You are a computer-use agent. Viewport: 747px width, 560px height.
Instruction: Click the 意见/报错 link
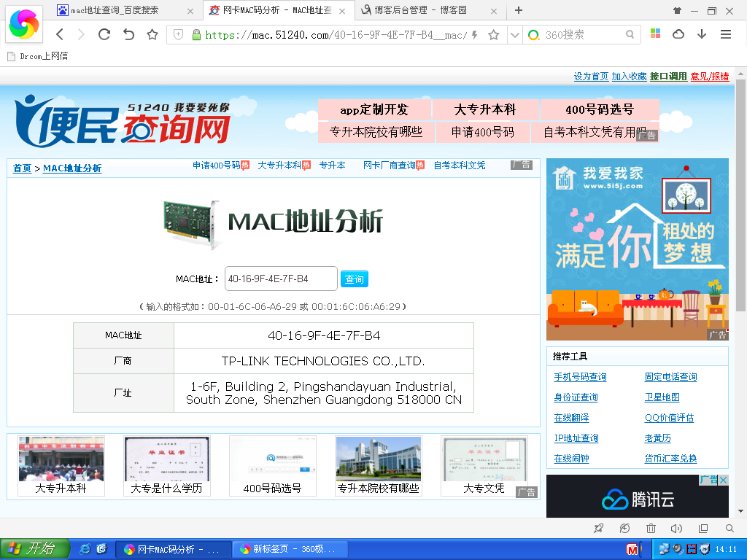click(709, 76)
